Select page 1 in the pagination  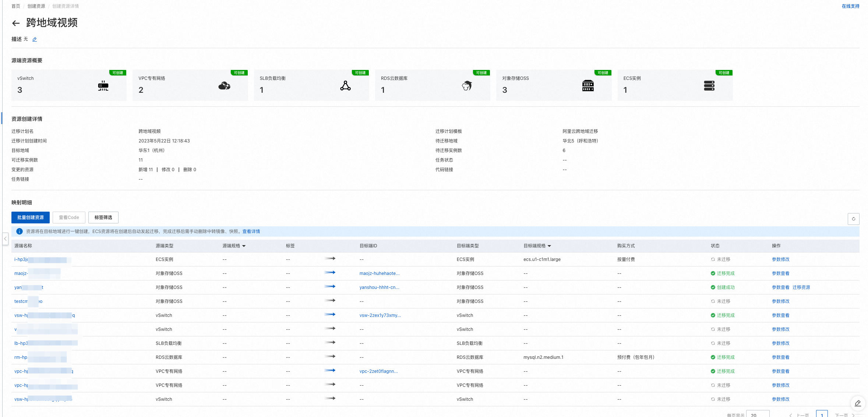click(x=822, y=414)
